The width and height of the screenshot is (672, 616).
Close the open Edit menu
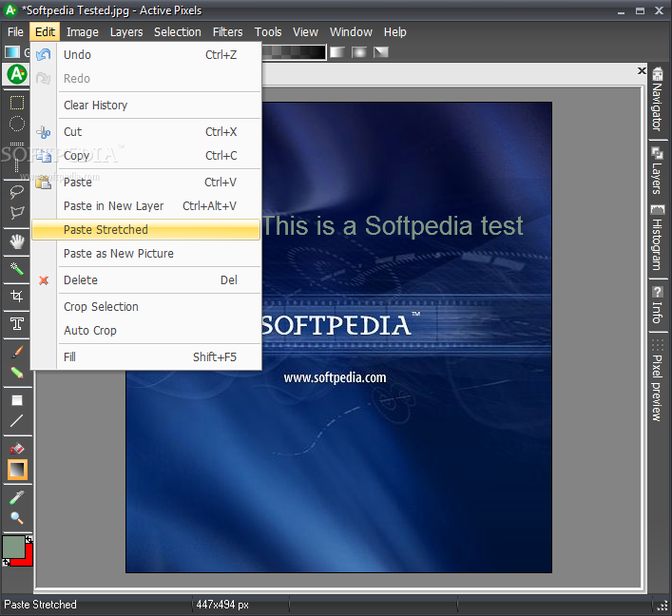tap(45, 32)
